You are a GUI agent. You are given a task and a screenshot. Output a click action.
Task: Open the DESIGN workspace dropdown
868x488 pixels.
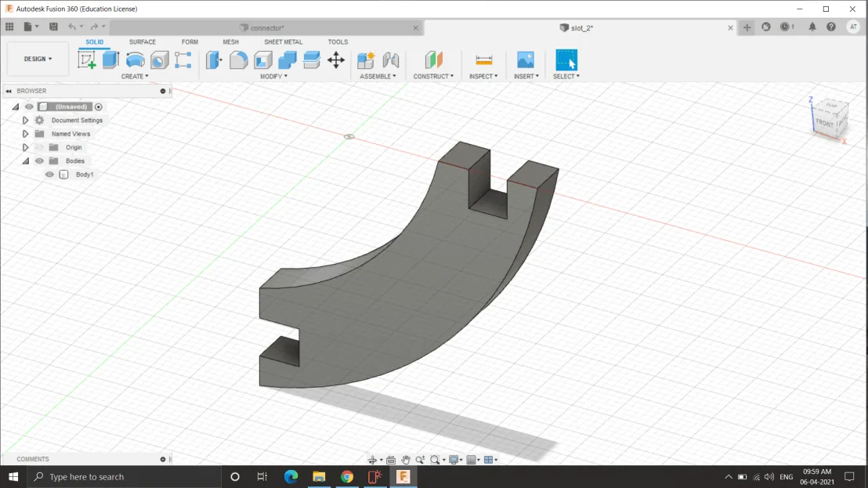click(x=38, y=59)
